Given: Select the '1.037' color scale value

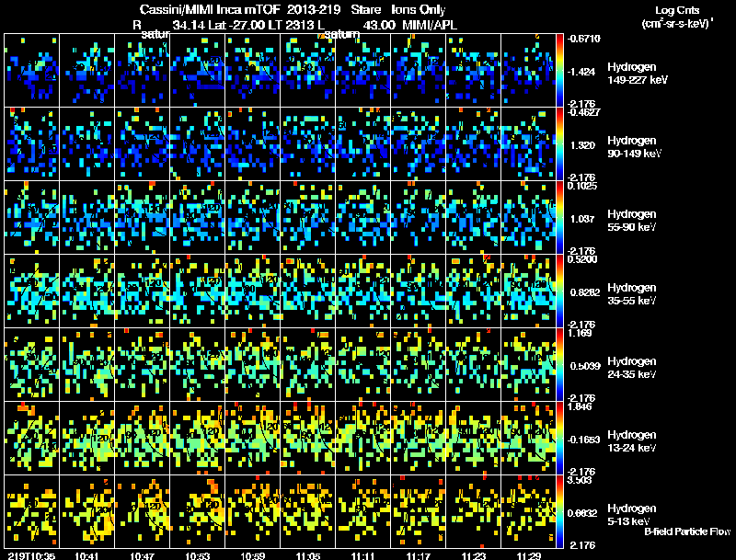Looking at the screenshot, I should (582, 219).
